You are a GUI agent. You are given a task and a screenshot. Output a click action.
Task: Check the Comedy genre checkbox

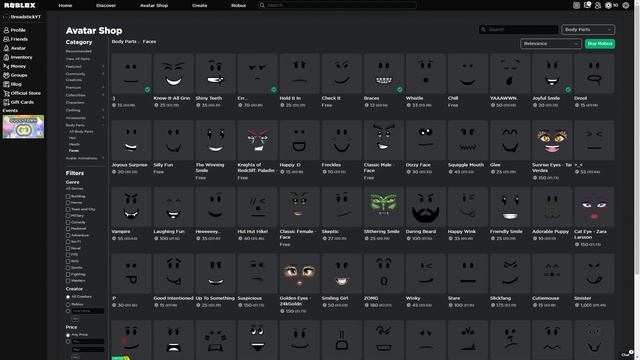pyautogui.click(x=68, y=222)
